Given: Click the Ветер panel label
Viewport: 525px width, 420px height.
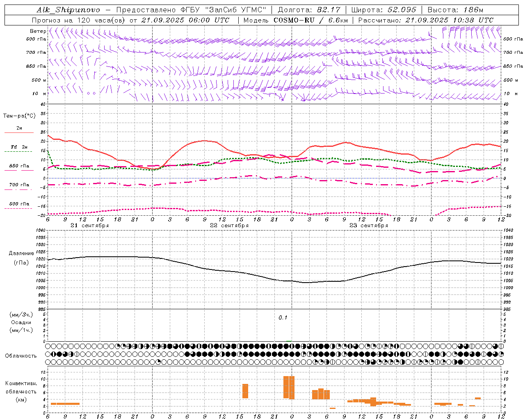Looking at the screenshot, I should (x=38, y=31).
